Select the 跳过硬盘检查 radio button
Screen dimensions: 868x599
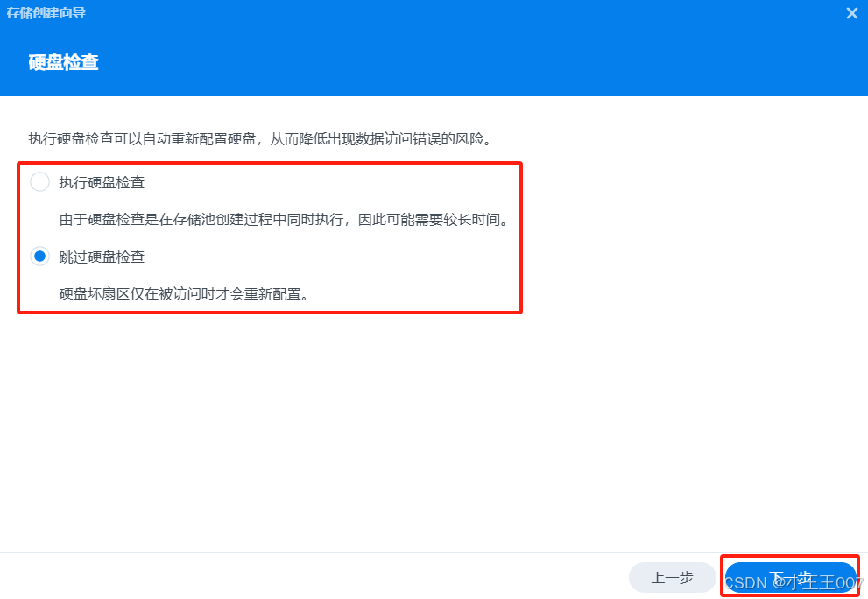coord(40,257)
